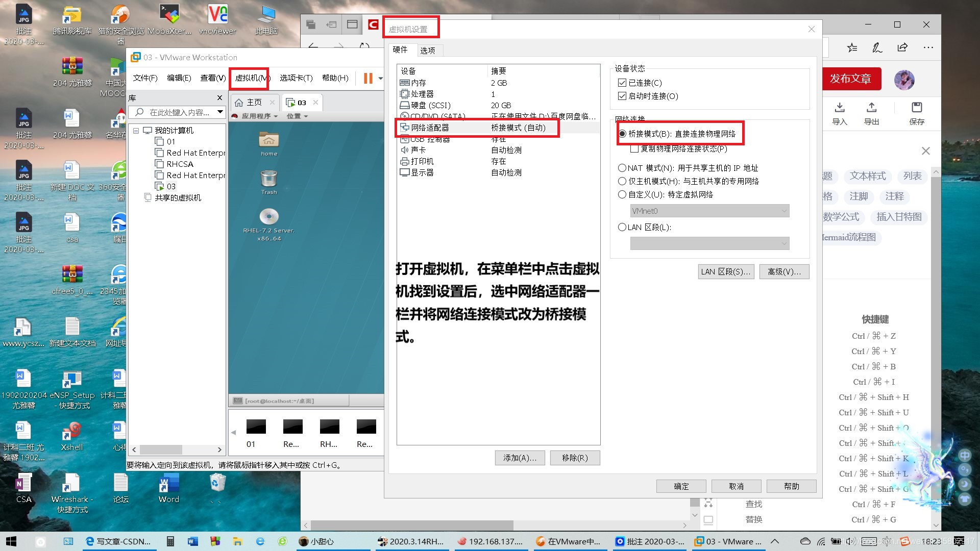Open the library search dropdown arrow
The image size is (980, 551).
click(x=220, y=112)
